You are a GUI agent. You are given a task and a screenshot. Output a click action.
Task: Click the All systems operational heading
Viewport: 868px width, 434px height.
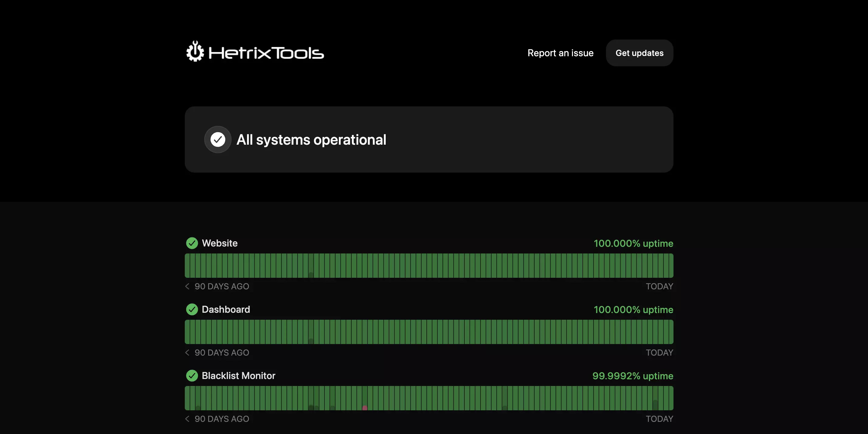pos(311,139)
